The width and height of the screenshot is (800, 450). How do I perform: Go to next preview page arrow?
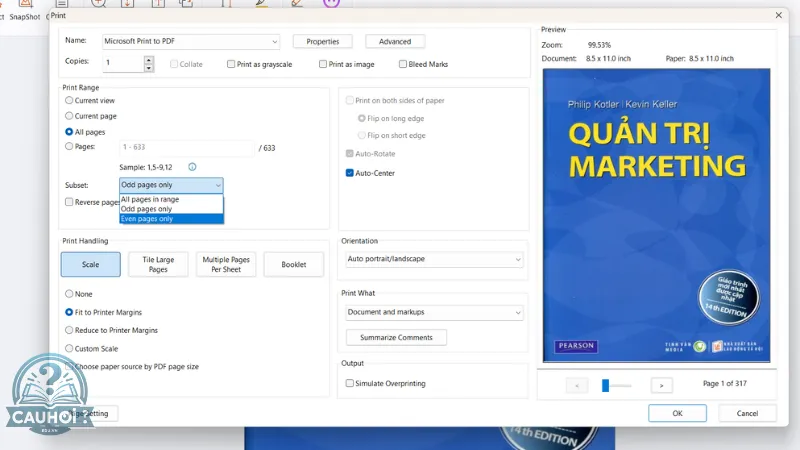[662, 385]
